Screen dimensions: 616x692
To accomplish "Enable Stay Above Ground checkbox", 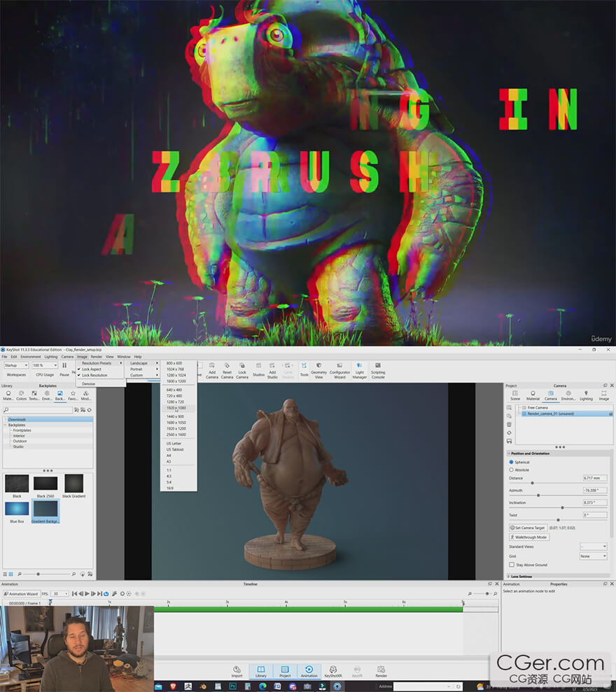I will point(512,565).
